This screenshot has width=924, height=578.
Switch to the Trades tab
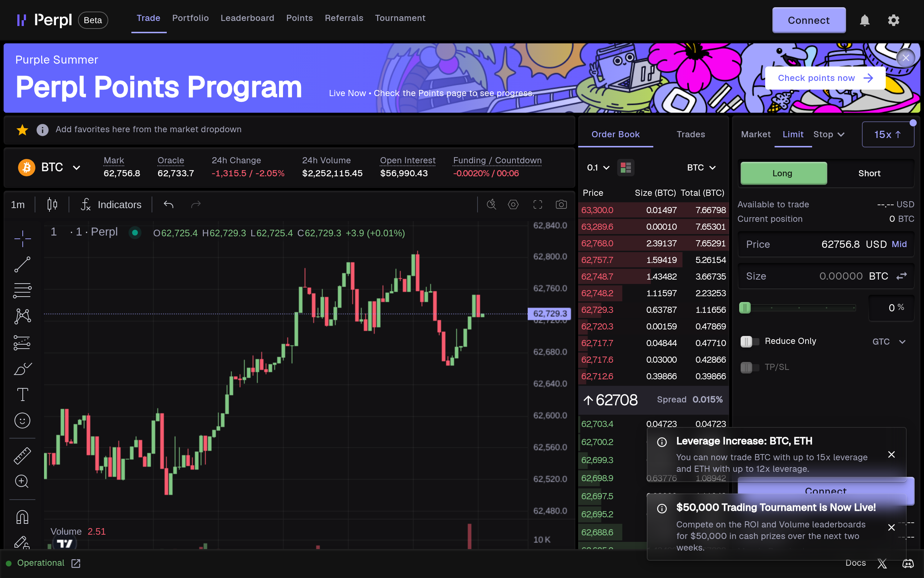click(x=690, y=134)
